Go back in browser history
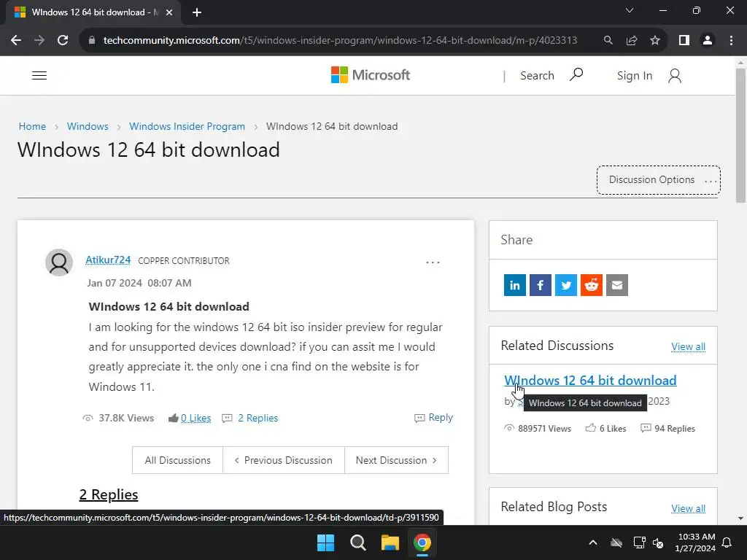 (x=16, y=40)
